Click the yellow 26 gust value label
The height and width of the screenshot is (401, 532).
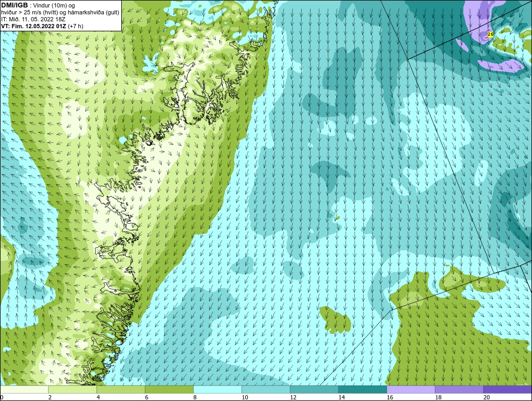[491, 34]
